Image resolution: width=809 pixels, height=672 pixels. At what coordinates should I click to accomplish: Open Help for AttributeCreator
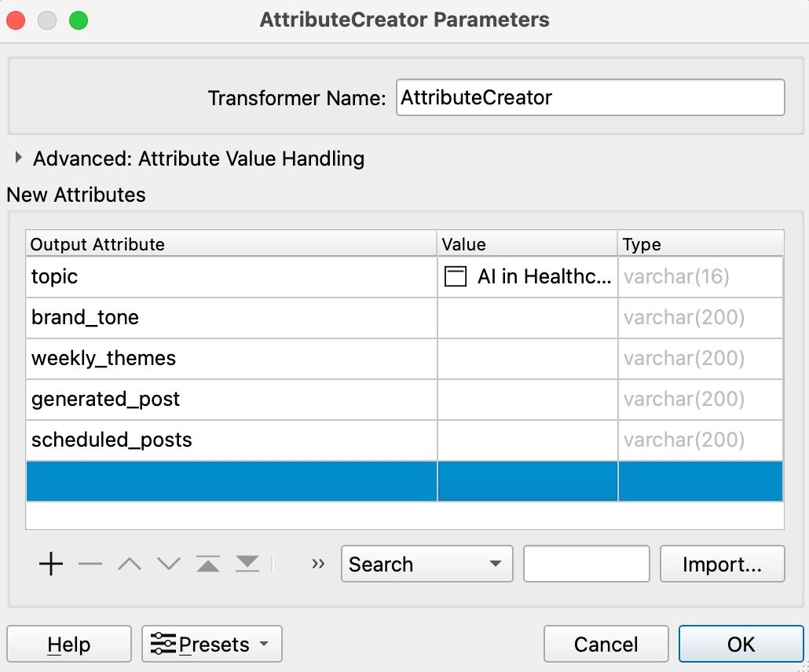pos(69,645)
